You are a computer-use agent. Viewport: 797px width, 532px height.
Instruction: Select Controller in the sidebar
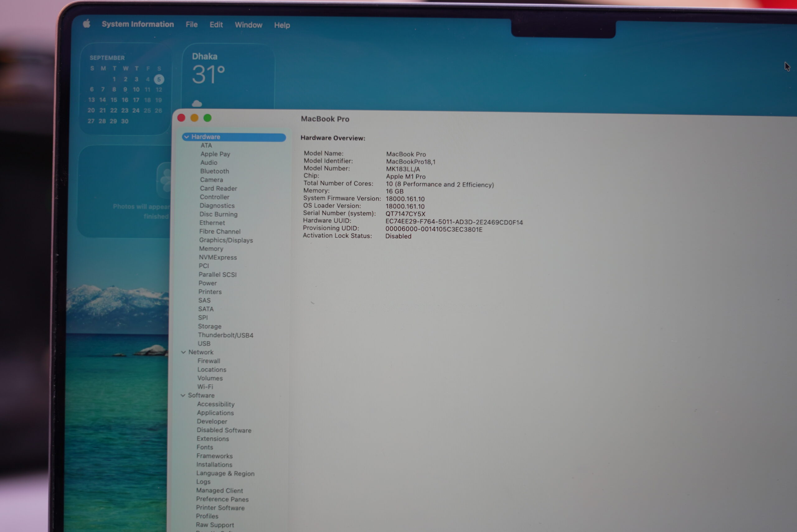pyautogui.click(x=215, y=197)
